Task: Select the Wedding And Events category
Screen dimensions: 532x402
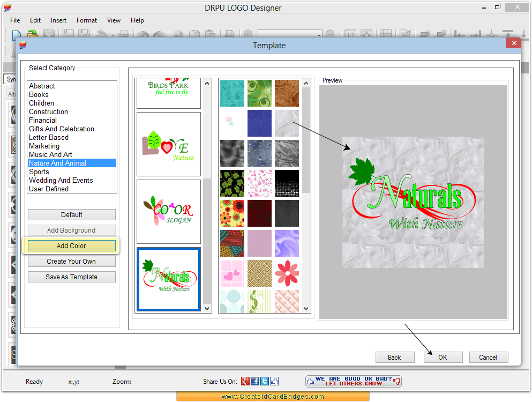Action: 72,180
